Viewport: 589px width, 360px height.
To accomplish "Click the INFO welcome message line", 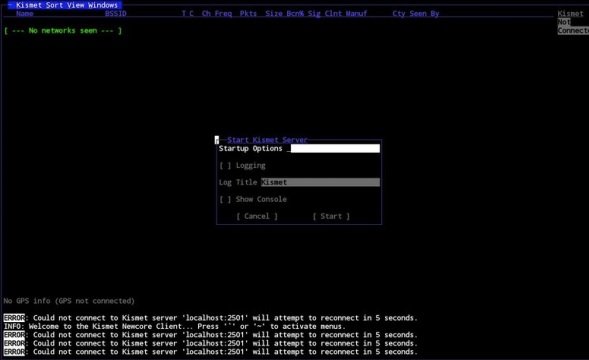I will click(174, 327).
